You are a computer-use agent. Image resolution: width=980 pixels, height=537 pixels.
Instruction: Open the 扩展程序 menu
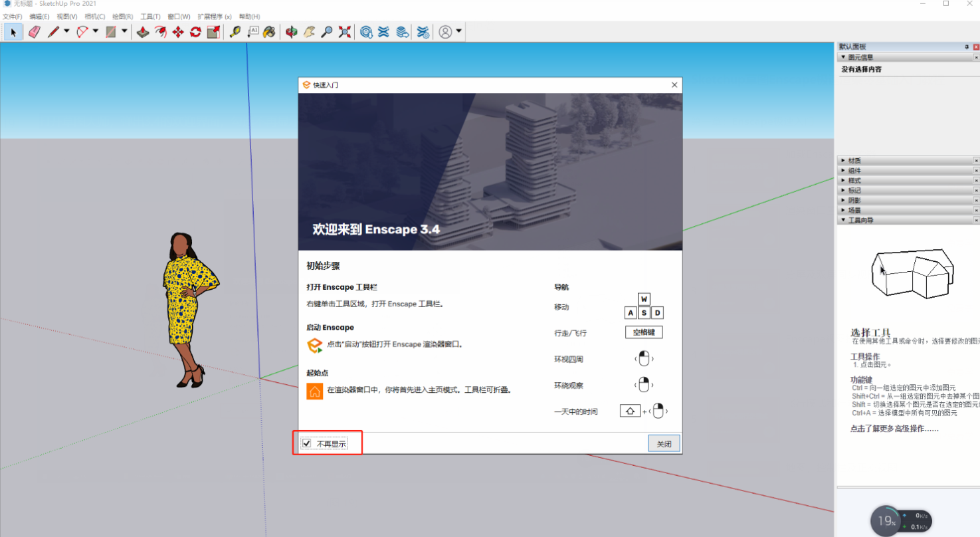[214, 17]
